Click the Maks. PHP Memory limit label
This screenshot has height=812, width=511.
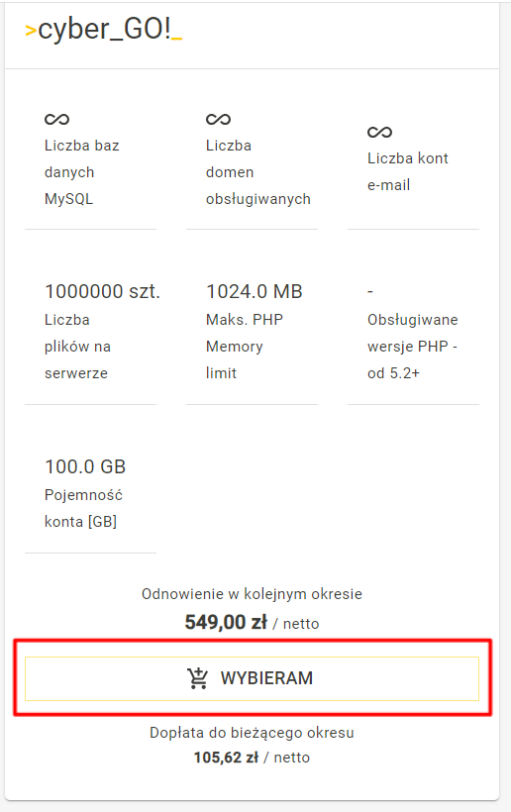click(x=245, y=347)
